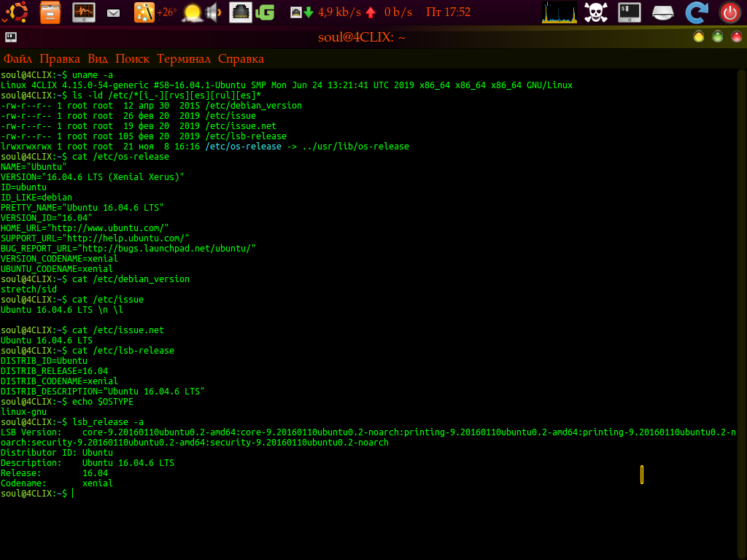The height and width of the screenshot is (560, 747).
Task: Click the disk drive icon in panel
Action: [x=662, y=13]
